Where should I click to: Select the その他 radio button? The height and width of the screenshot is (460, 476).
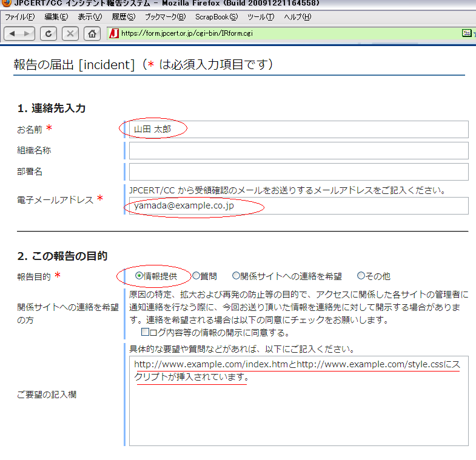pos(361,276)
